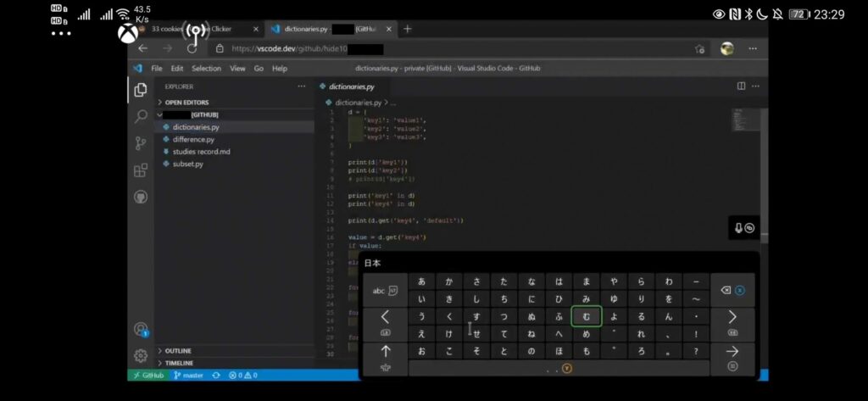Open errors and warnings status indicator

point(243,375)
